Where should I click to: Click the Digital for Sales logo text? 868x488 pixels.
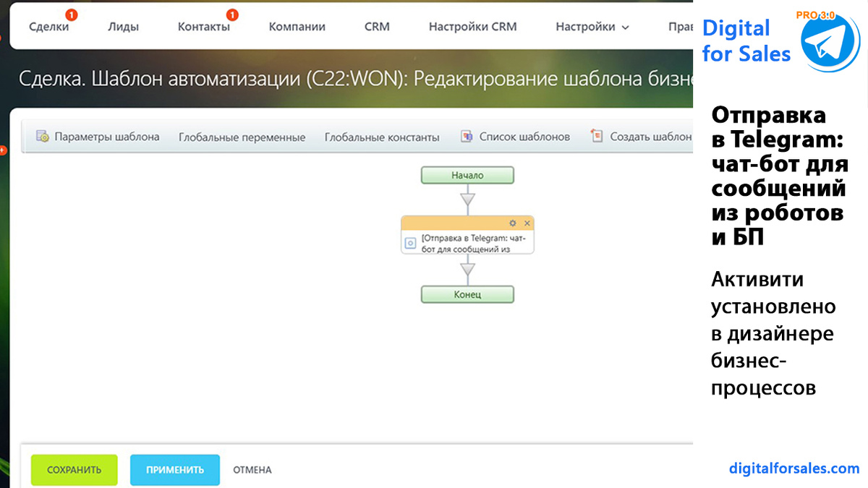[746, 40]
